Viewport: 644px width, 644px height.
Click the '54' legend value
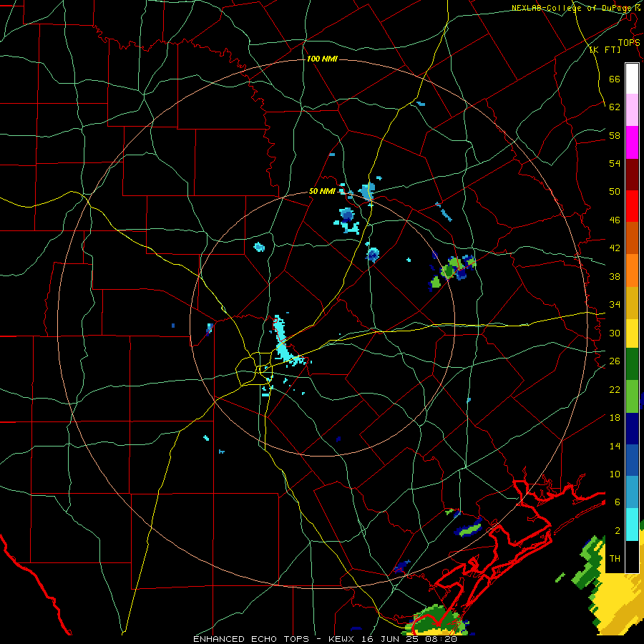[x=615, y=163]
